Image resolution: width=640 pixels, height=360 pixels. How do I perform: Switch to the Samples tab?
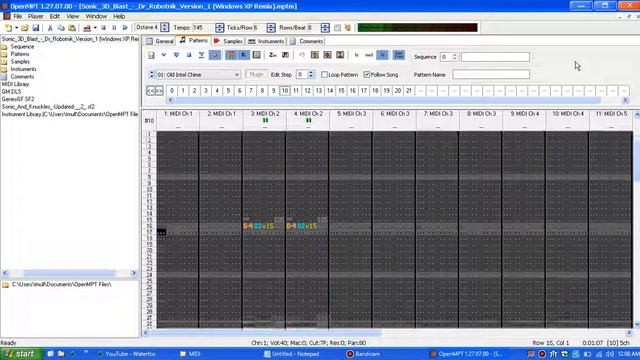coord(228,41)
